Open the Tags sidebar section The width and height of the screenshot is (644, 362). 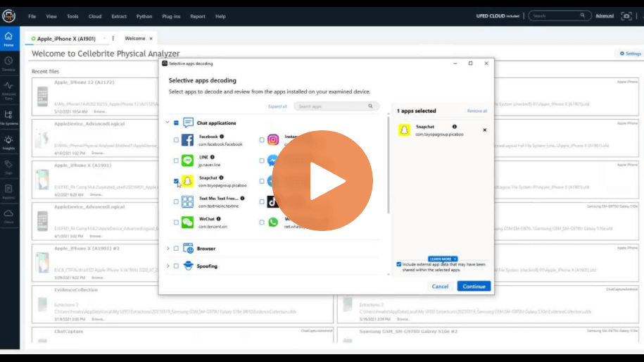(x=8, y=167)
